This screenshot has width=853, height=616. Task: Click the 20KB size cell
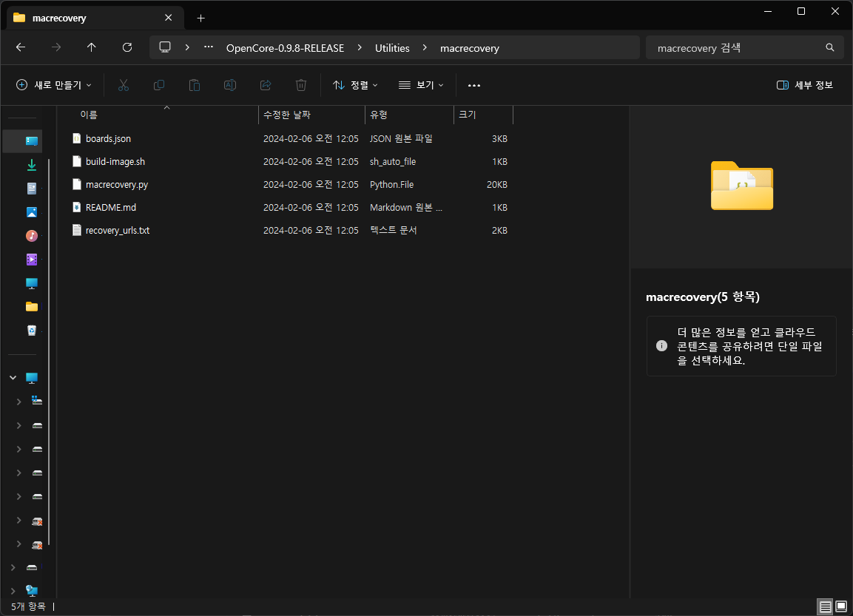tap(496, 185)
